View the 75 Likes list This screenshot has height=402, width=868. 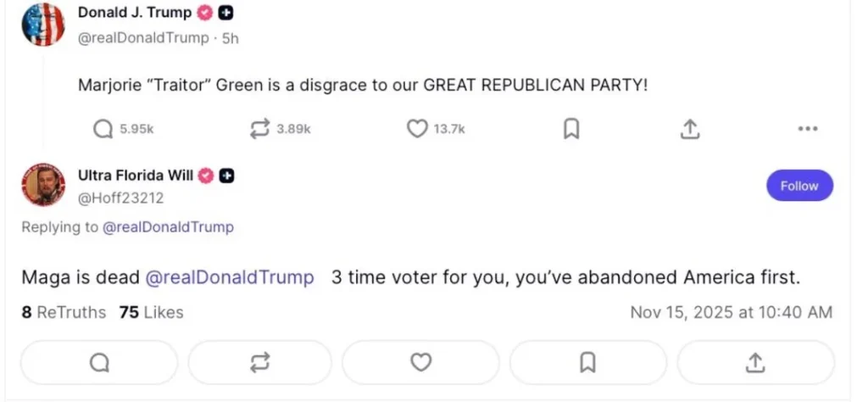click(151, 312)
